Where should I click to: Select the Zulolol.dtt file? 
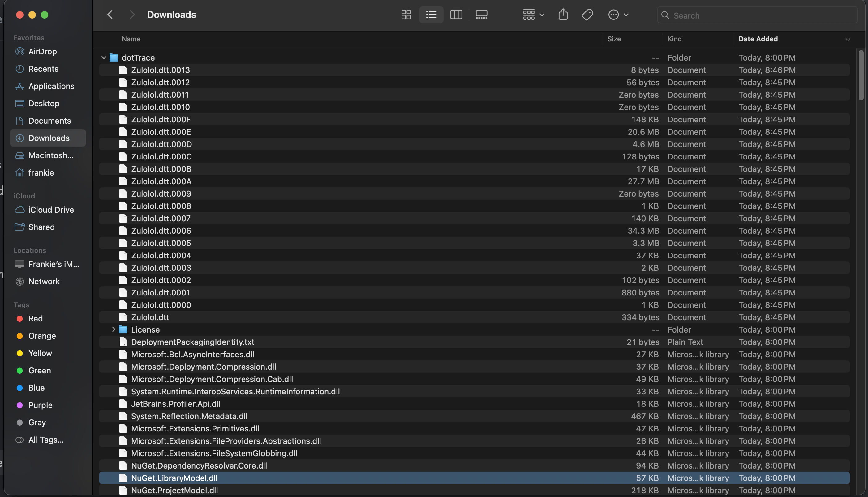pyautogui.click(x=474, y=317)
